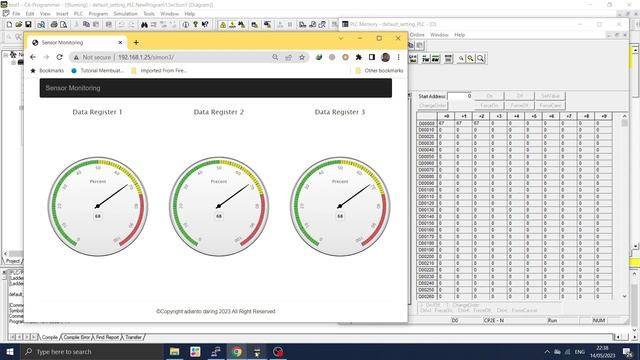The image size is (640, 360).
Task: Open Chrome tab search chevron
Action: click(x=341, y=38)
